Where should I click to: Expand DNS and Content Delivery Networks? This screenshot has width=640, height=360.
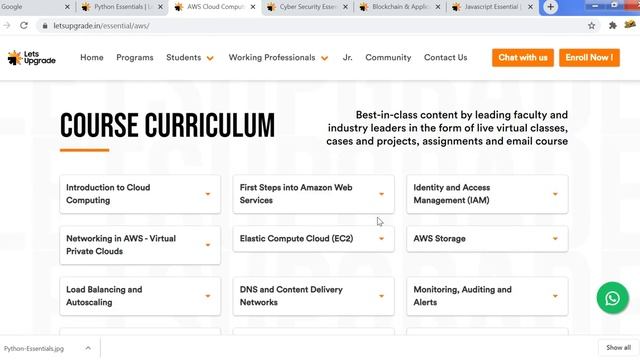(313, 296)
